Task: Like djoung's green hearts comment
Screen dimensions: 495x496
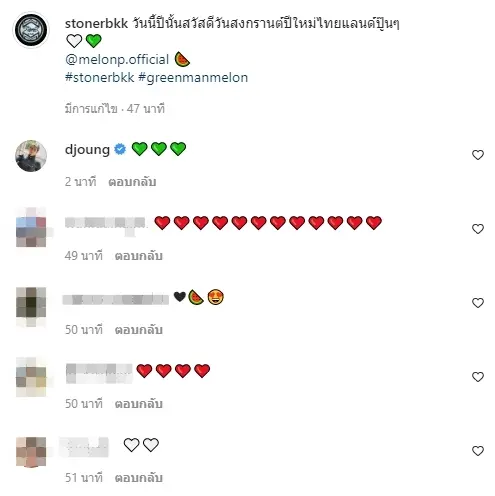Action: (478, 155)
